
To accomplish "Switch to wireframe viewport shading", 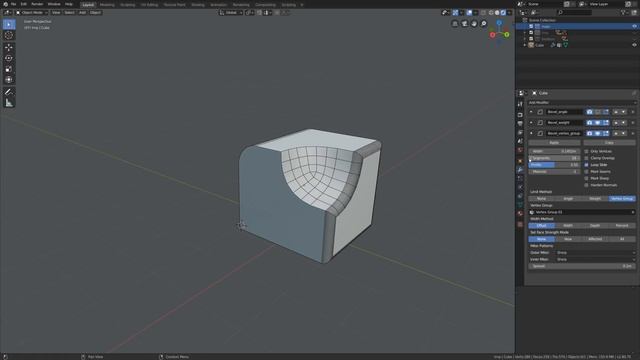I will click(x=491, y=13).
